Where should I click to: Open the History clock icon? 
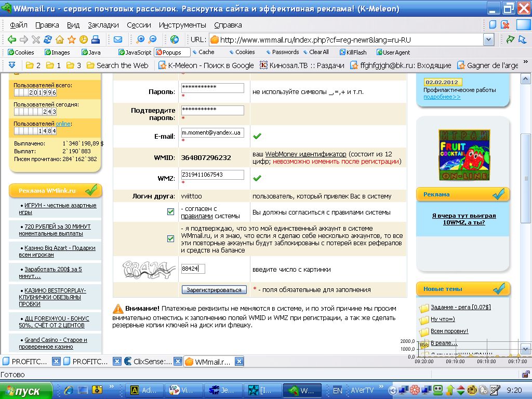84,39
